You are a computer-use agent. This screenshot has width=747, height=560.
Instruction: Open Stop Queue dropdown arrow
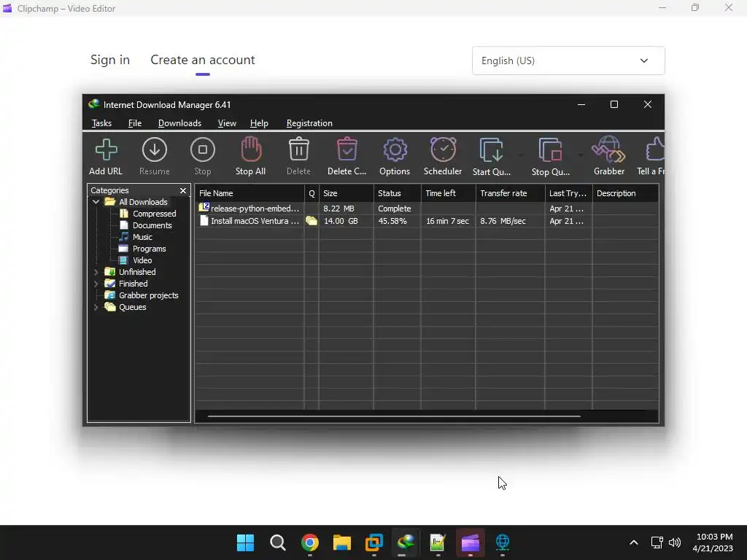coord(580,155)
